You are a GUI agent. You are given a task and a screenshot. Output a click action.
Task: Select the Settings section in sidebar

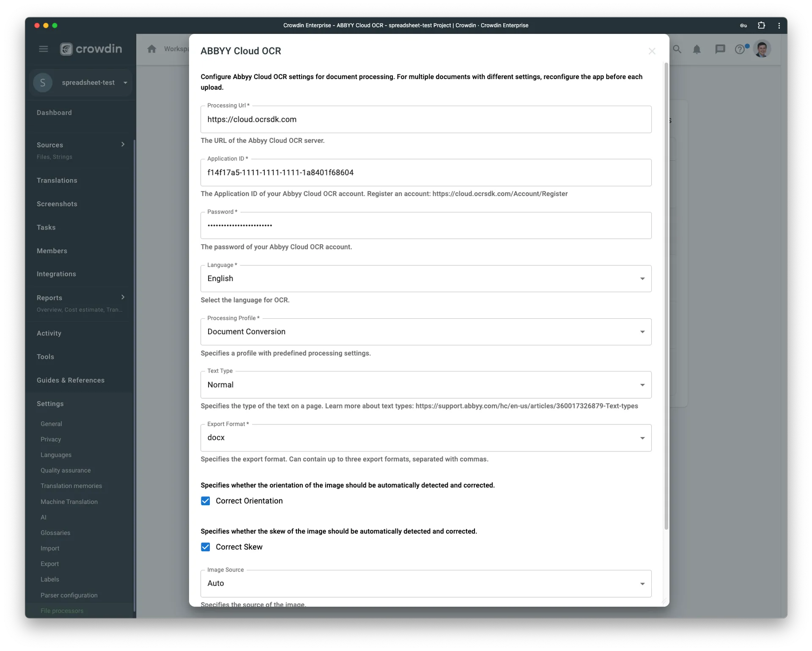click(50, 404)
